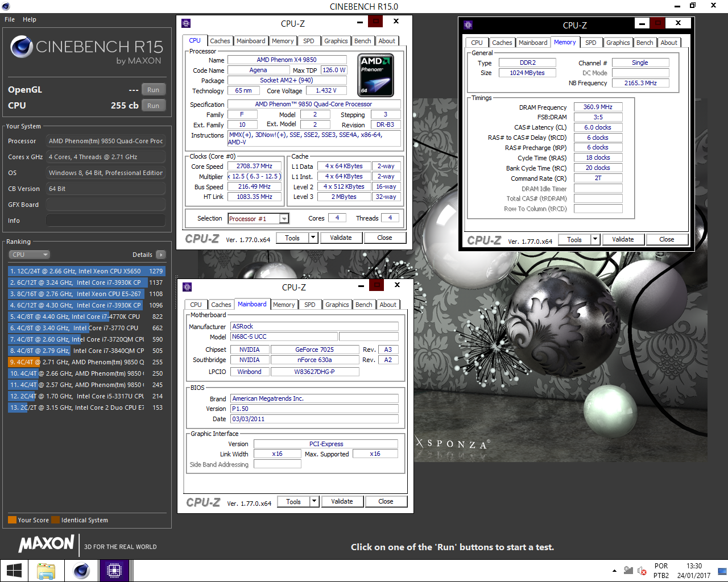Click the taskbar clock showing 13:30
Image resolution: width=728 pixels, height=582 pixels.
click(x=694, y=571)
